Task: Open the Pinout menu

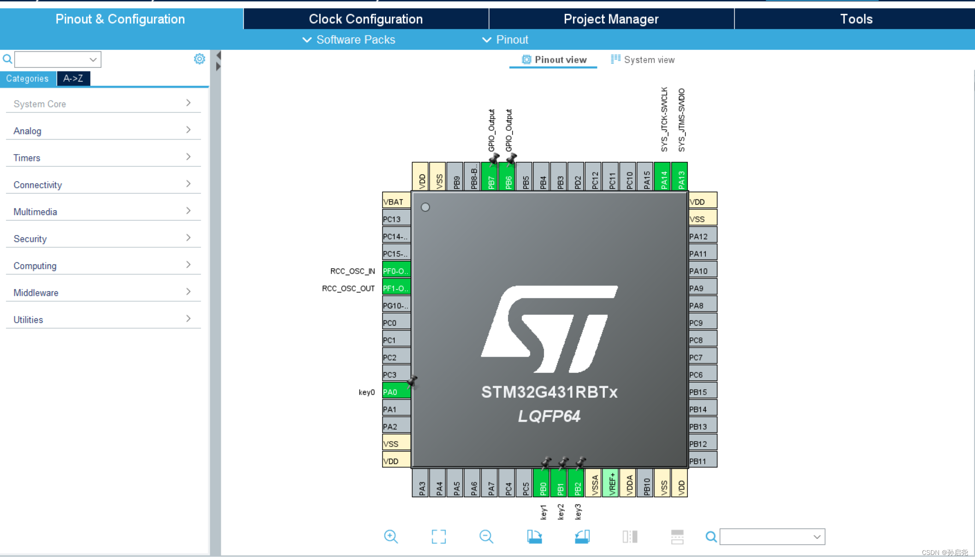Action: (505, 40)
